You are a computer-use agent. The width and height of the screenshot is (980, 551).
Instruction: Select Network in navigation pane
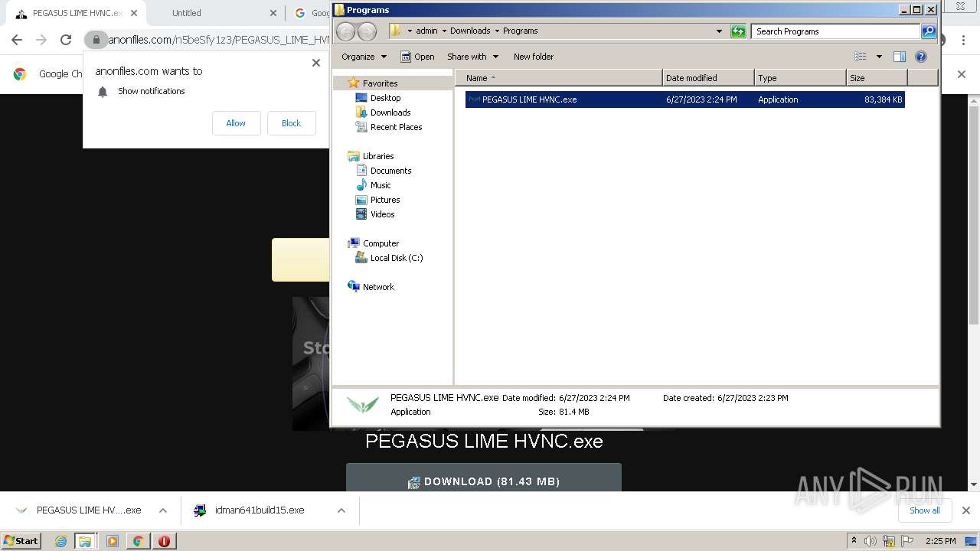[378, 287]
